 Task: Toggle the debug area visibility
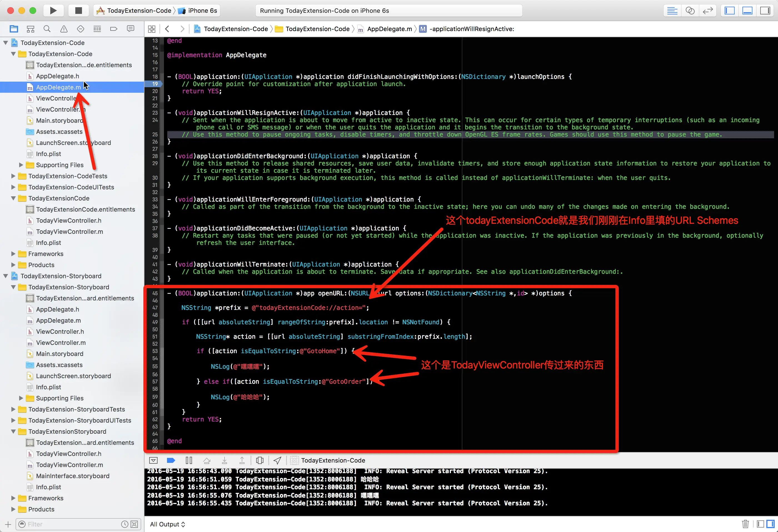747,10
